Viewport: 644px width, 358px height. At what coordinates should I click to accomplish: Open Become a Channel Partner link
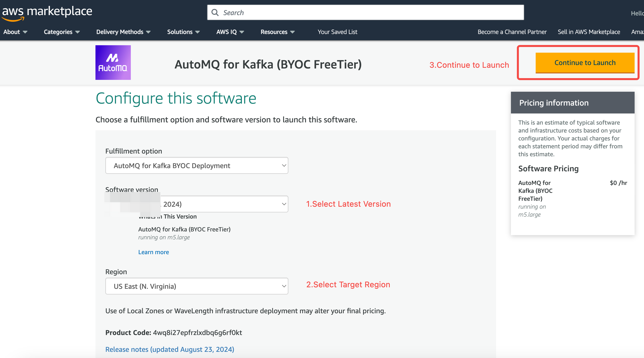[x=512, y=32]
